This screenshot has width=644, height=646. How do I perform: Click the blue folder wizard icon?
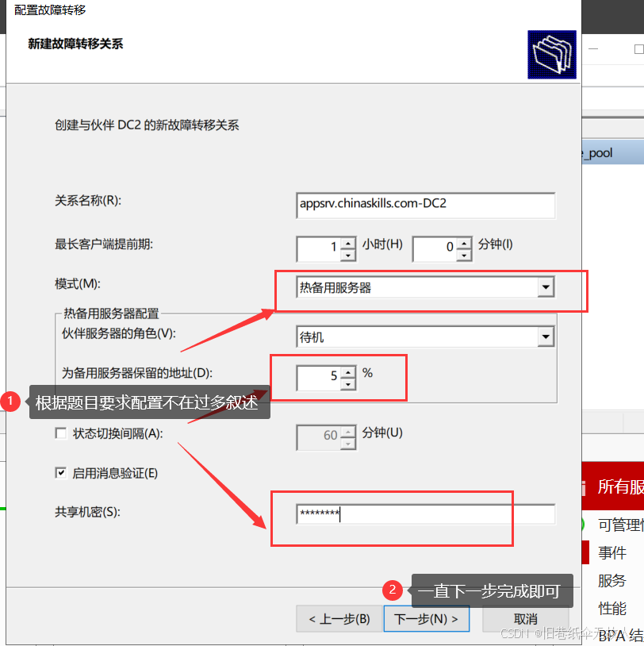pos(551,55)
